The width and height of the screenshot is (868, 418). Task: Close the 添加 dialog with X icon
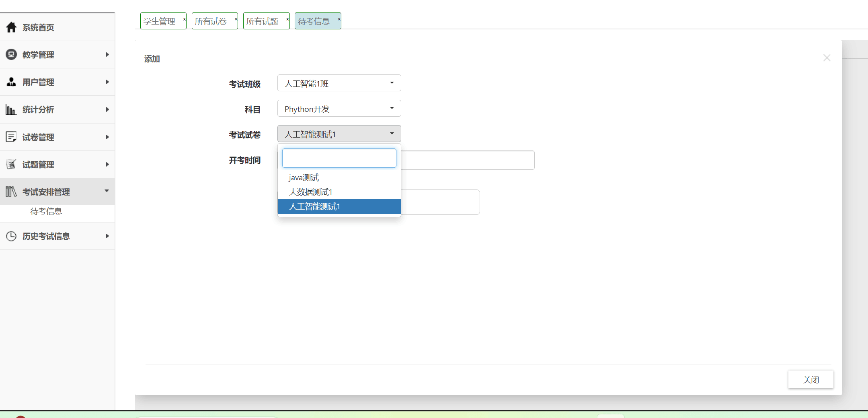tap(827, 58)
